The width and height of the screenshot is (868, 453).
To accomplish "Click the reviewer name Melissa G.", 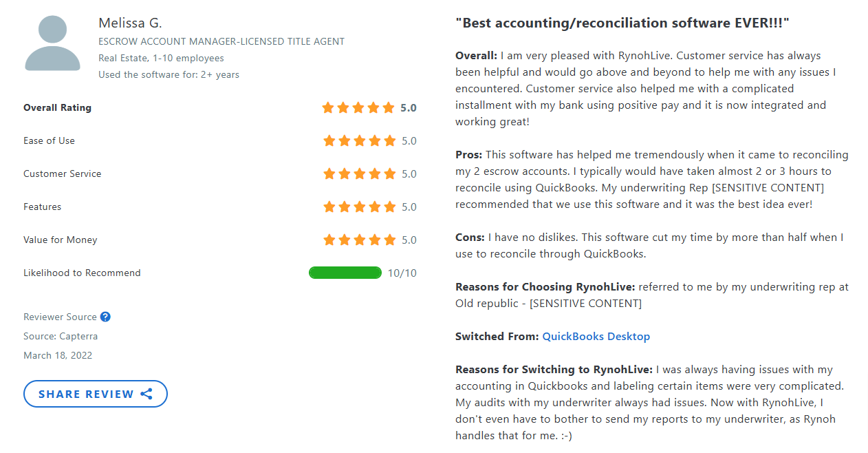I will coord(130,23).
